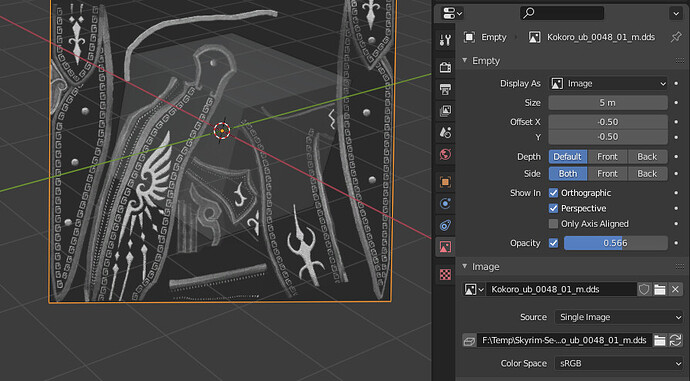Animate the Side property dot

coord(676,173)
